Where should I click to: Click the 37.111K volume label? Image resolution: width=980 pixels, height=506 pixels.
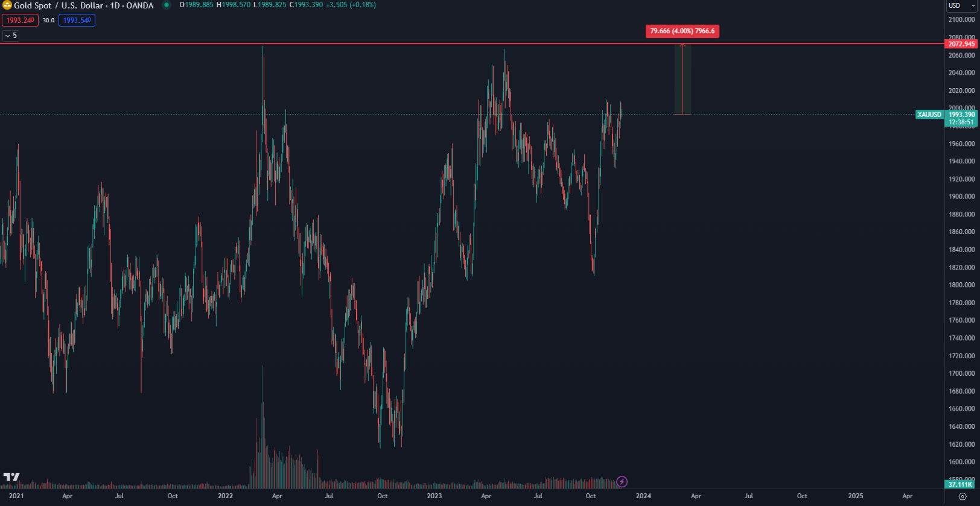point(959,484)
